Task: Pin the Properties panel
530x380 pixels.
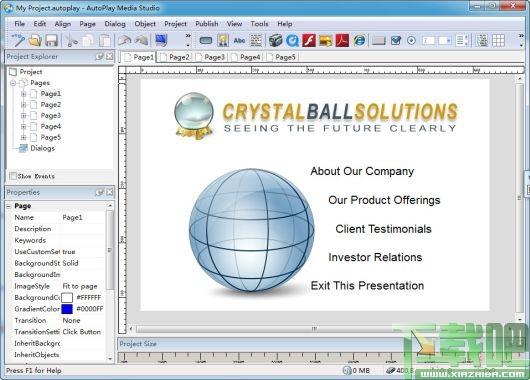Action: pyautogui.click(x=99, y=192)
